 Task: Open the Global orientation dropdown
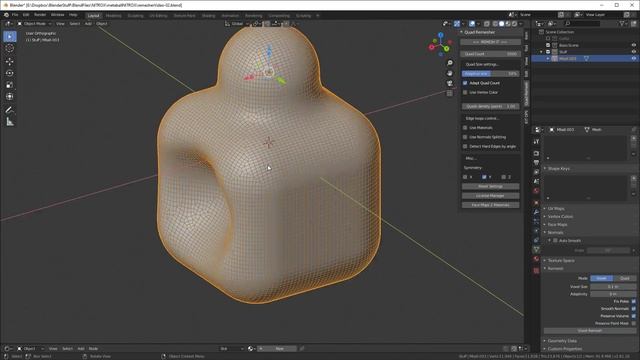point(237,24)
